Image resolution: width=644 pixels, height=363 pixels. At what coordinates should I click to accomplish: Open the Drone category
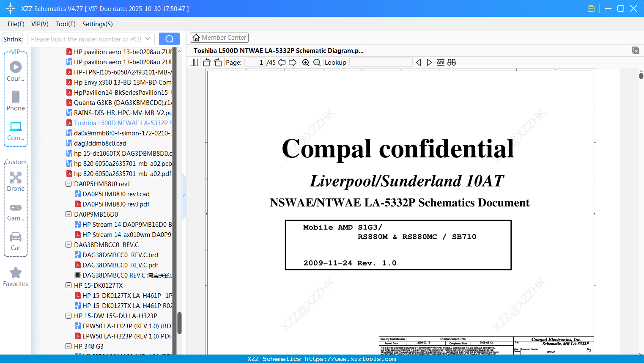point(16,181)
